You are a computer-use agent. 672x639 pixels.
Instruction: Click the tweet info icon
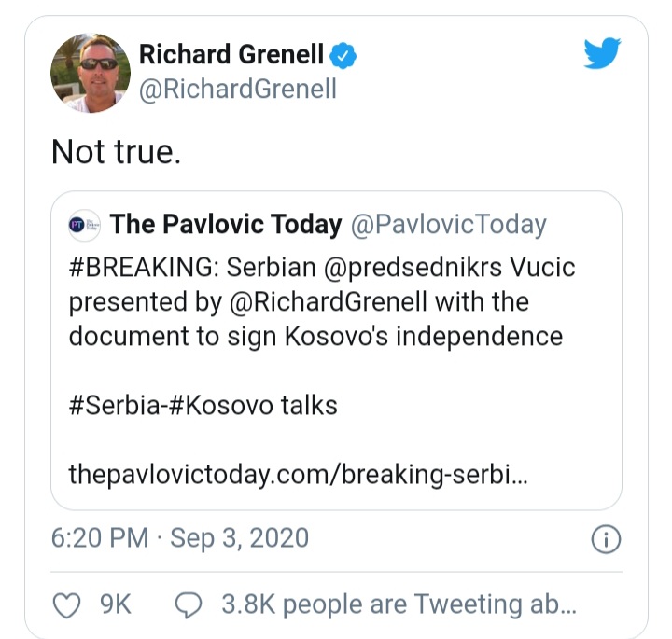[607, 539]
